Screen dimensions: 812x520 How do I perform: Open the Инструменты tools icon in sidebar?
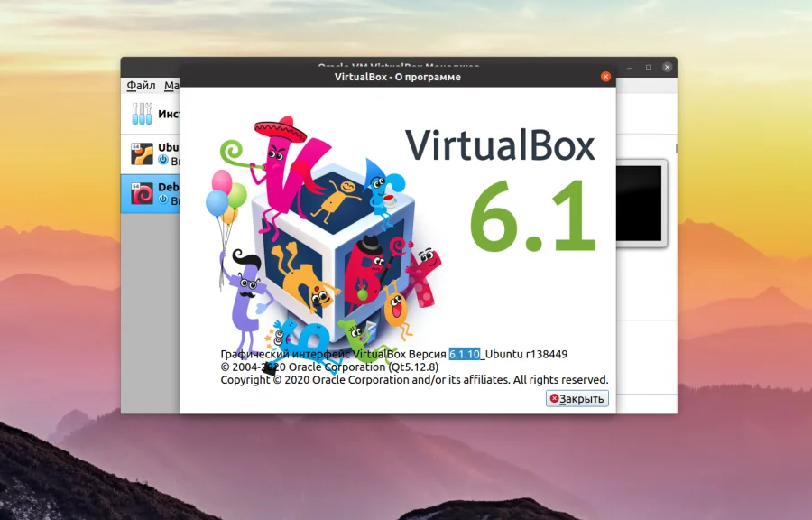(x=143, y=112)
